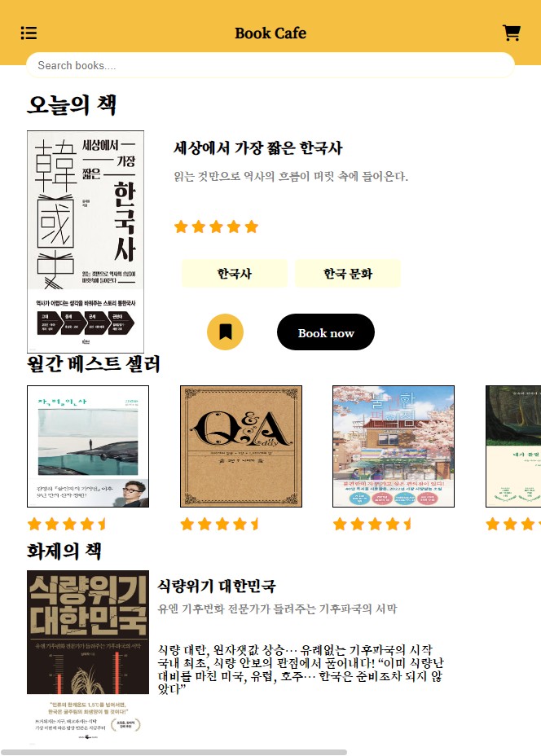Click star rating under 불편한 편의점 book
Image resolution: width=541 pixels, height=756 pixels.
372,524
